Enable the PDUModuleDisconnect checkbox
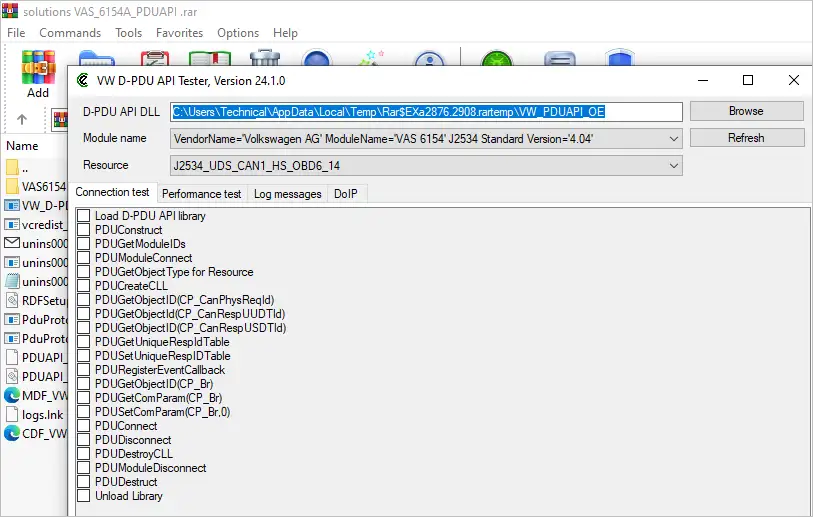813x517 pixels. [x=83, y=467]
